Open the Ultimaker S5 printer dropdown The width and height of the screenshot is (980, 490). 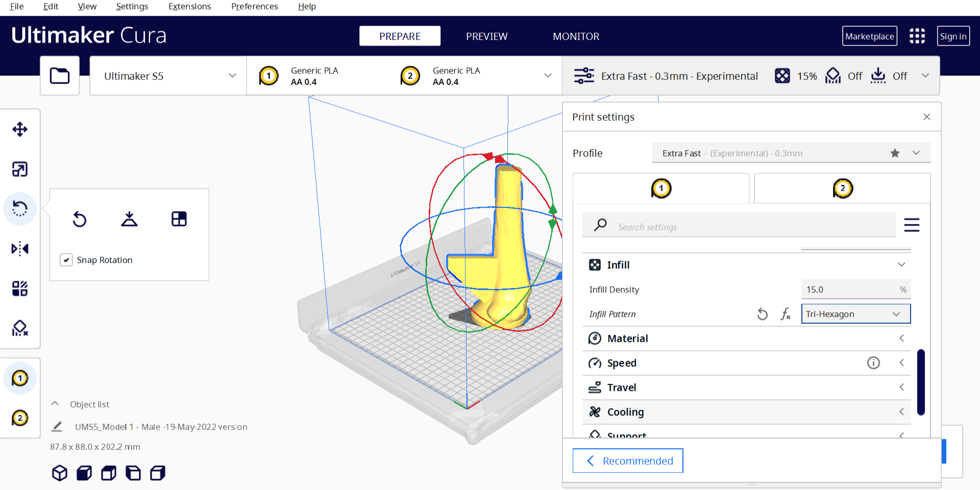click(168, 76)
